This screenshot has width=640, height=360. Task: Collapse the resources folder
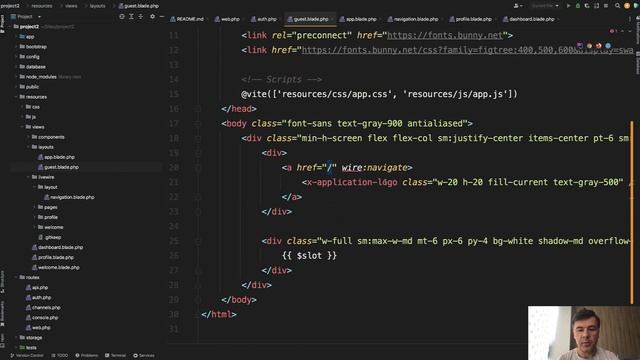click(17, 97)
